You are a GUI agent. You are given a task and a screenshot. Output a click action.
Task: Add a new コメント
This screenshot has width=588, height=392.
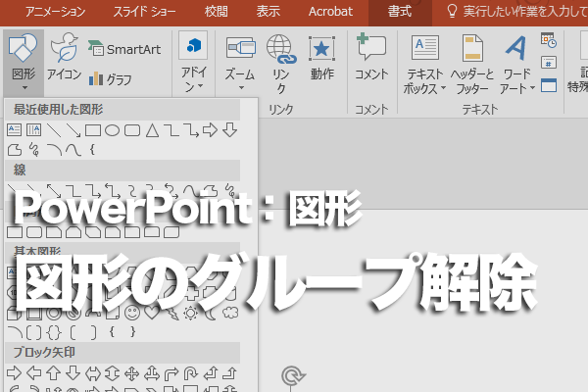[x=371, y=57]
